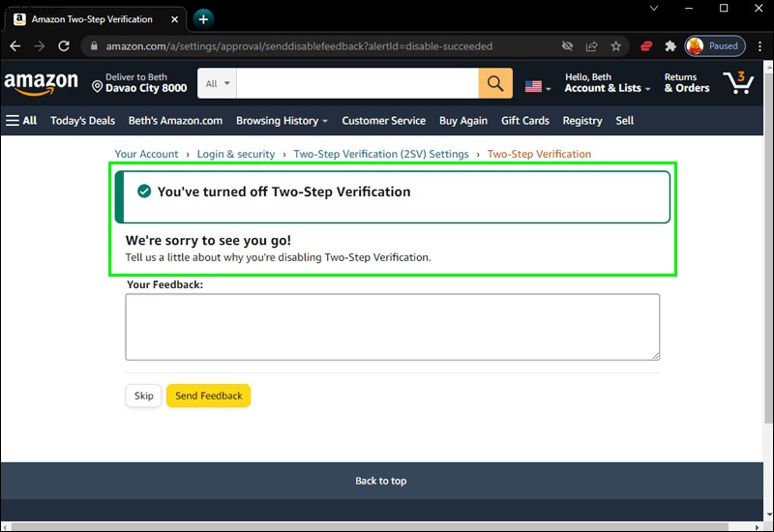Click the feedback textarea resize handle

point(656,356)
